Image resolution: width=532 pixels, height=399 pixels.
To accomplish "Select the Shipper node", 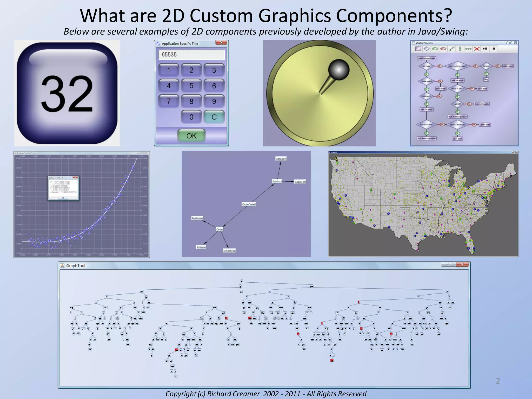I will 201,247.
